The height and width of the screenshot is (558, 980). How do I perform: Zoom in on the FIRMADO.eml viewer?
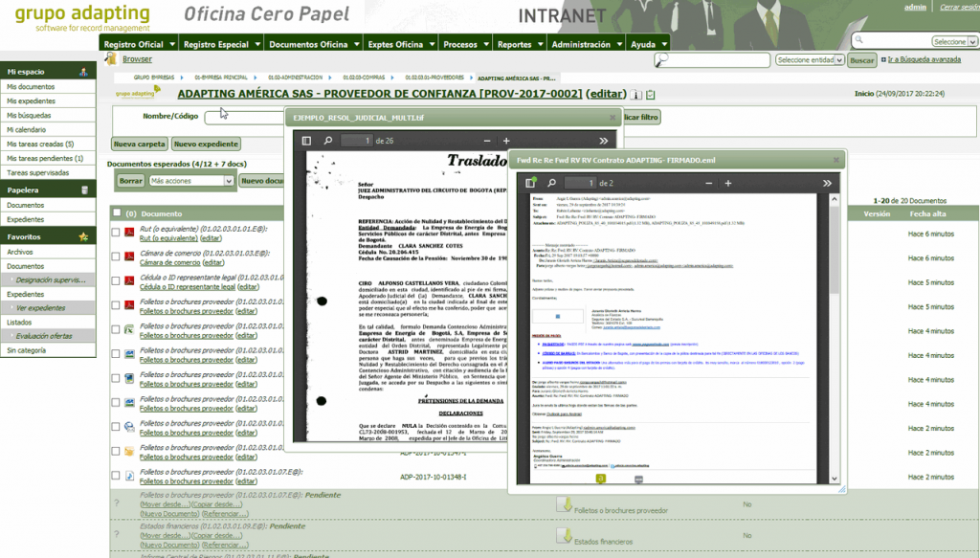point(727,183)
